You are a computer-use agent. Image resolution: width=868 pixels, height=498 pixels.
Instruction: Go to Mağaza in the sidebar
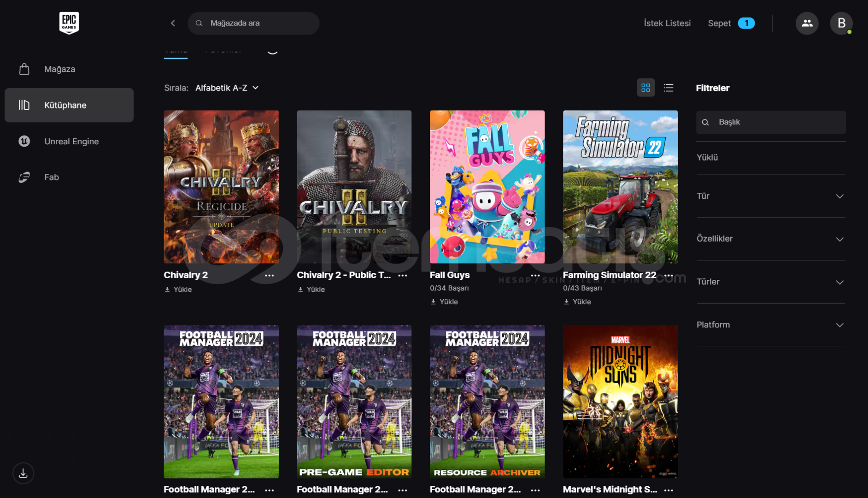coord(69,69)
